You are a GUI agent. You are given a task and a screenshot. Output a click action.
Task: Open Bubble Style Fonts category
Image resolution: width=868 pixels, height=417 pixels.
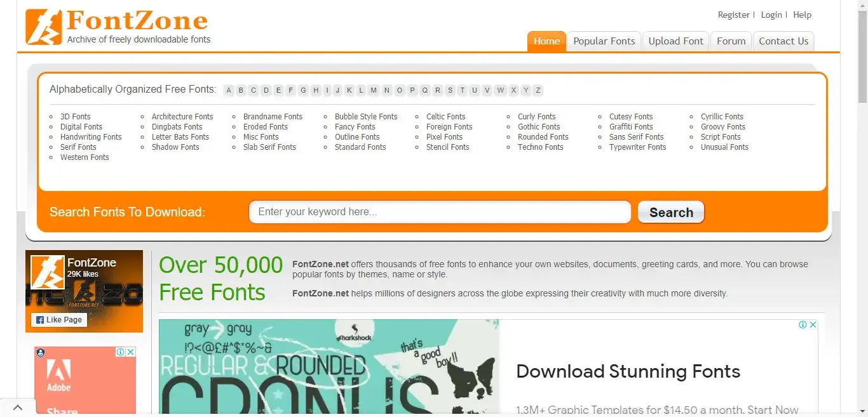pyautogui.click(x=366, y=117)
